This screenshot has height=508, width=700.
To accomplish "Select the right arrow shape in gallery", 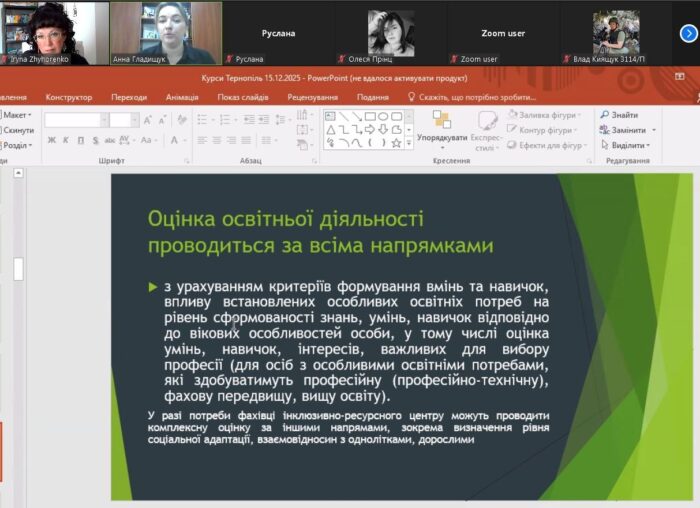I will tap(370, 129).
